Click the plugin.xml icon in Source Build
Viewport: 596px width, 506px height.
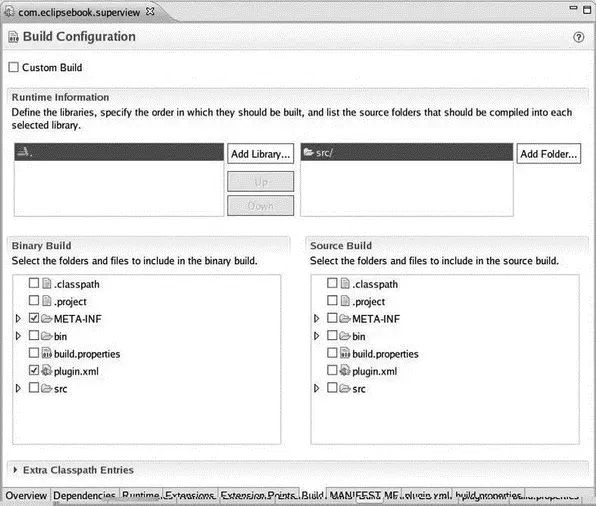345,370
